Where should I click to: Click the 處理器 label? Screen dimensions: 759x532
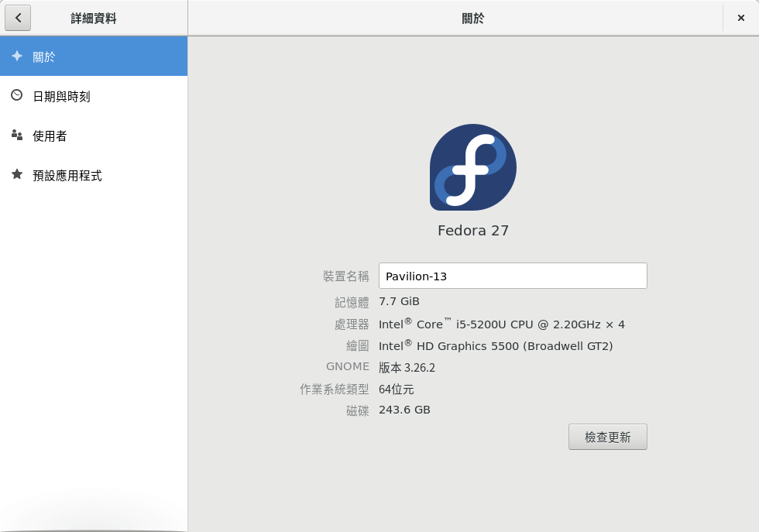click(352, 324)
